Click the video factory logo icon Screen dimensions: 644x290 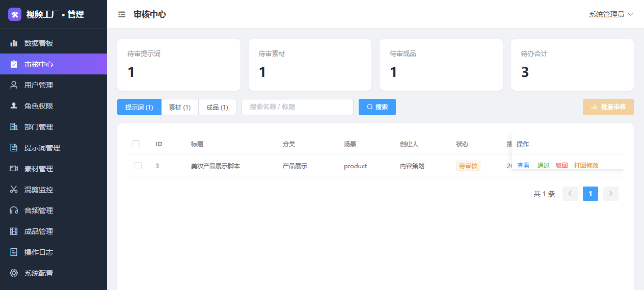15,14
